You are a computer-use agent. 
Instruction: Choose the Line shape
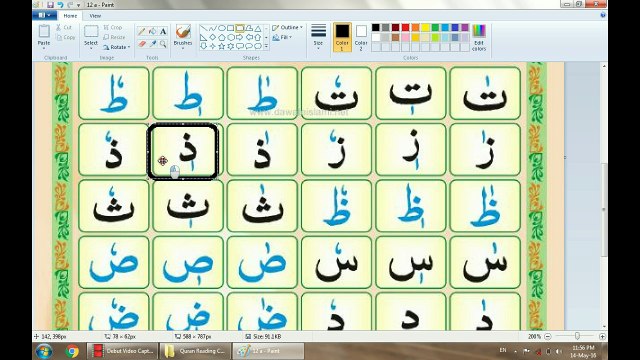(204, 29)
